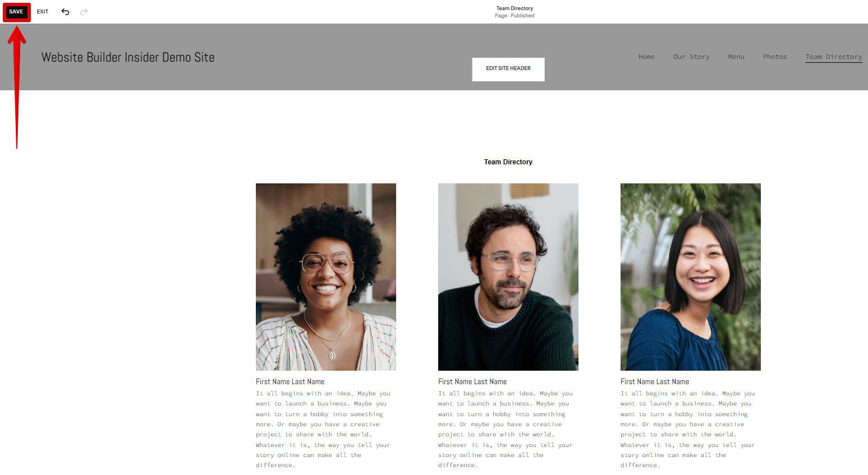The image size is (868, 475).
Task: Click the Website Builder Insider Demo Site title
Action: [x=128, y=57]
